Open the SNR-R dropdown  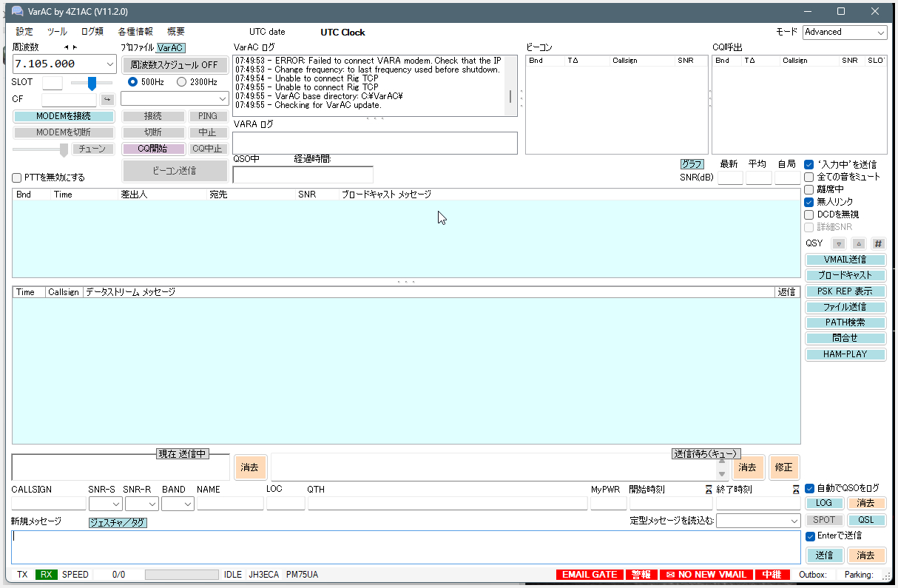point(141,504)
